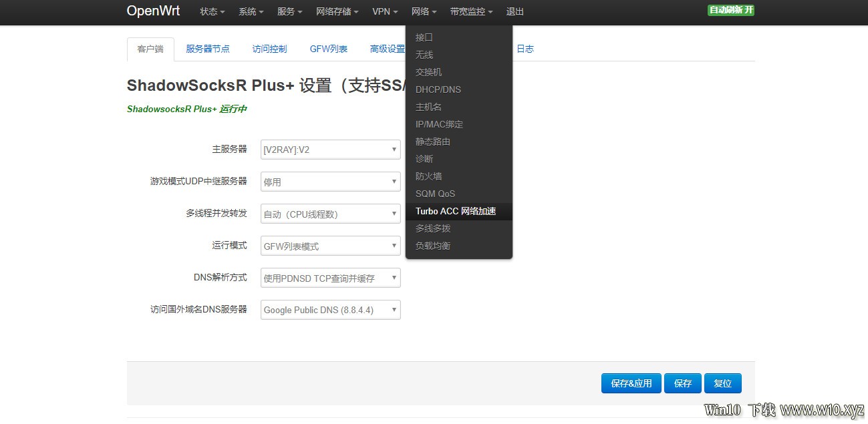This screenshot has width=868, height=424.
Task: Expand the 网络存储 menu
Action: [x=337, y=12]
